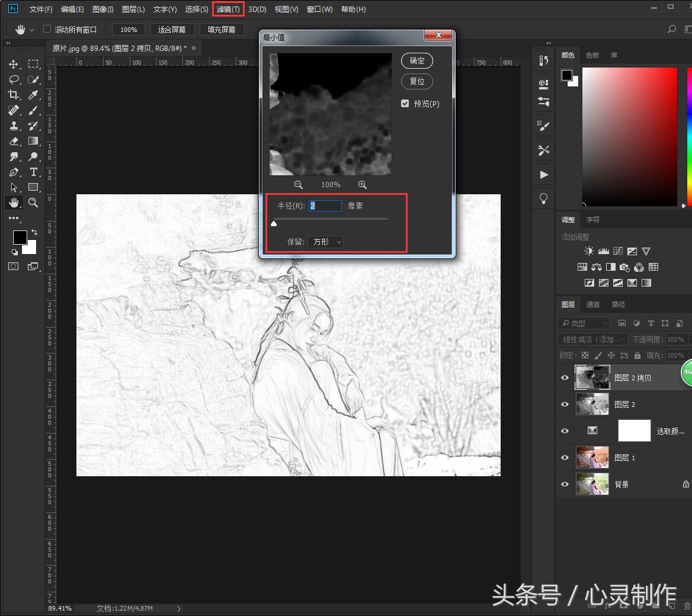Hide the 背景 layer visibility
Image resolution: width=692 pixels, height=616 pixels.
(565, 484)
